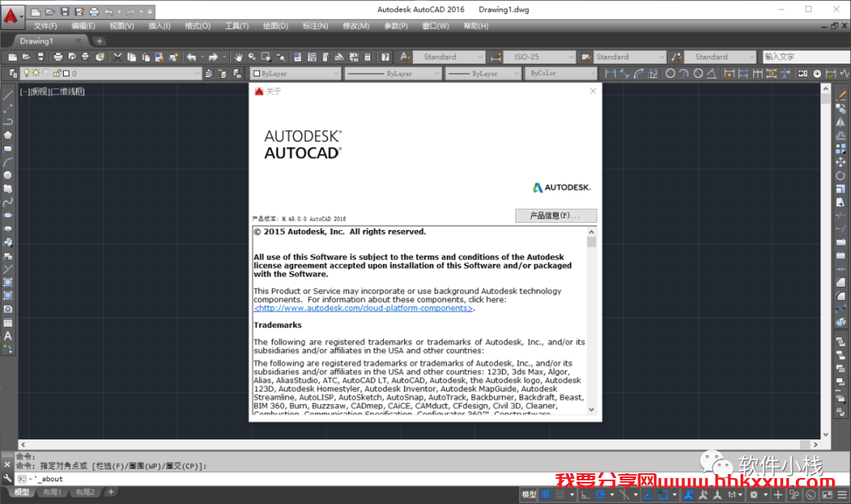851x504 pixels.
Task: Toggle Clean Screen icon in status bar
Action: 827,495
